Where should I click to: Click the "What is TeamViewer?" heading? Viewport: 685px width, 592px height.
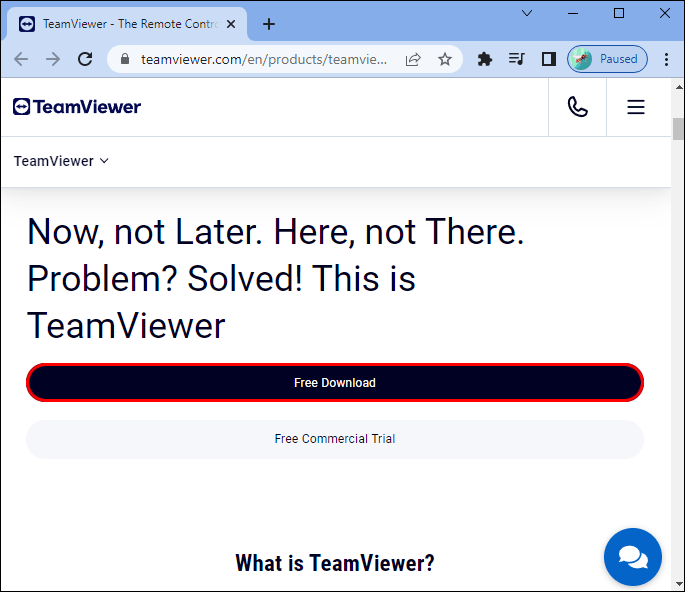click(335, 563)
